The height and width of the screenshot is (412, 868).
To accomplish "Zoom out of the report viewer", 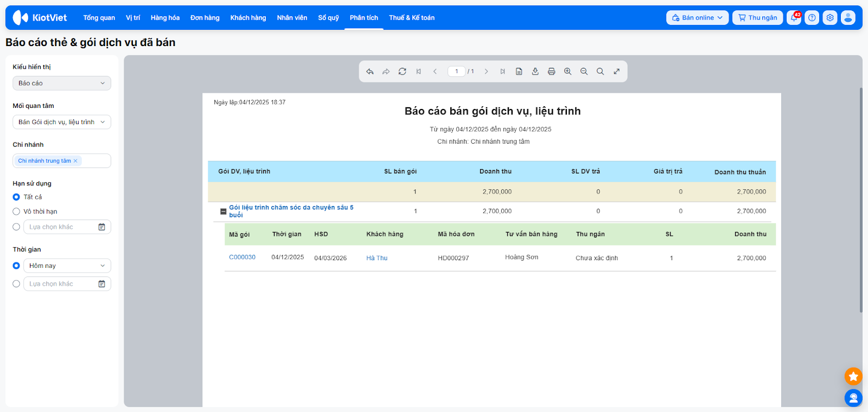I will (x=584, y=72).
